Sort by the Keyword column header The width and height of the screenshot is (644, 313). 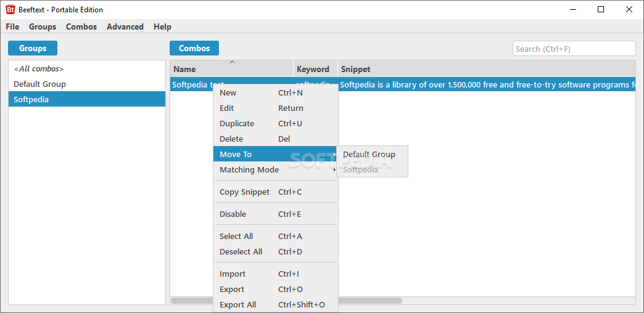[315, 69]
